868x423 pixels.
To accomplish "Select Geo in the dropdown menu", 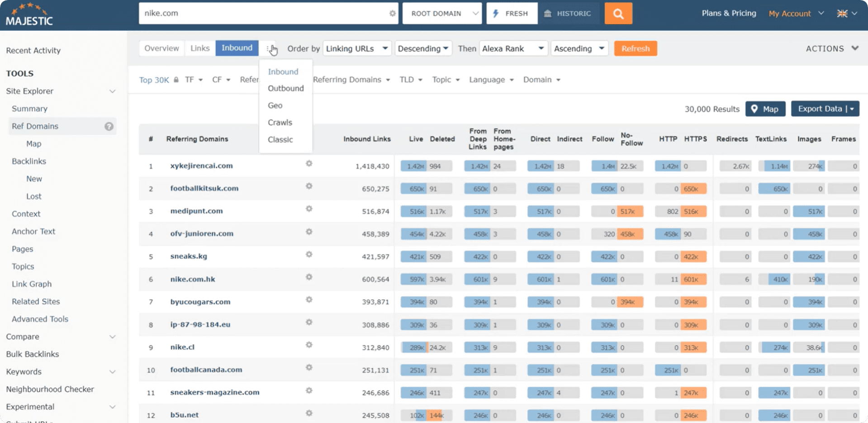I will [275, 105].
